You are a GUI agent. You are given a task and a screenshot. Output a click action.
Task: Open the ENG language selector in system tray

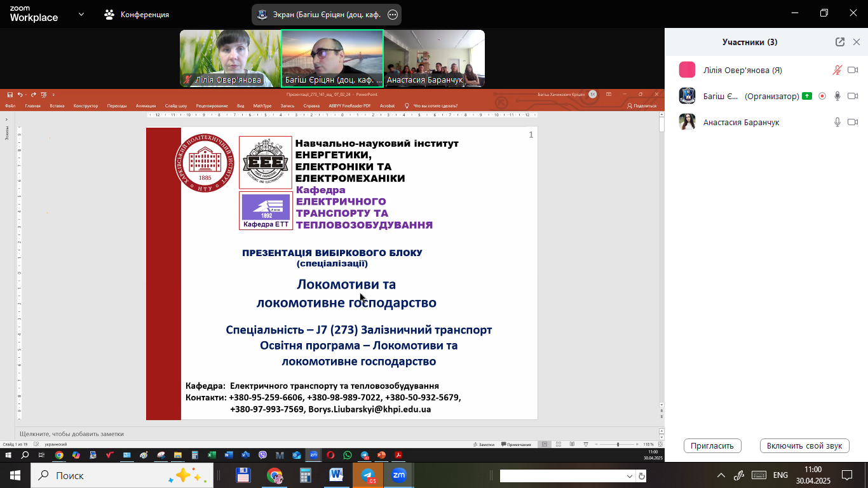780,475
